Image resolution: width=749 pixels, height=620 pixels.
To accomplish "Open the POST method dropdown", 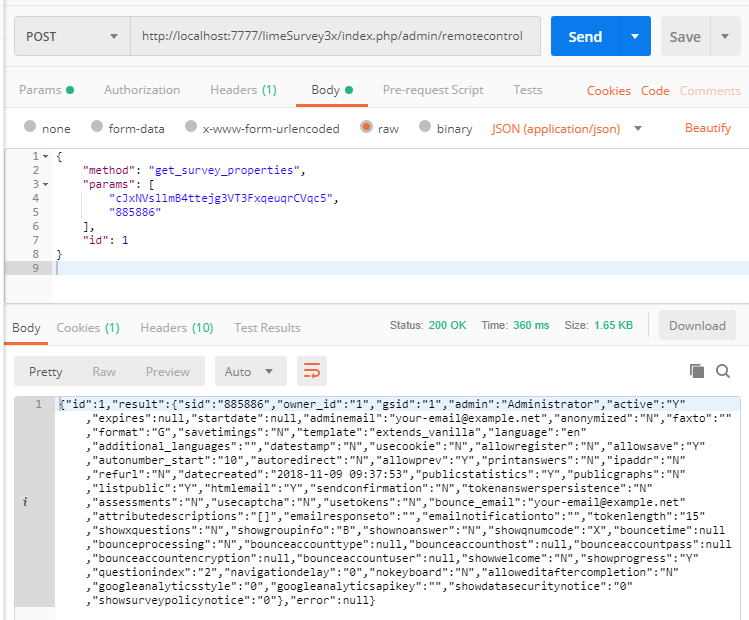I will 72,36.
